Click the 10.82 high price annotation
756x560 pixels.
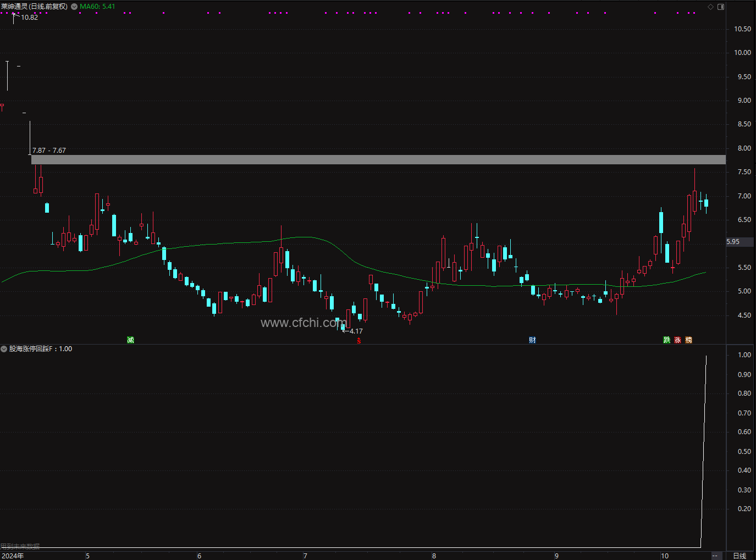(x=30, y=18)
